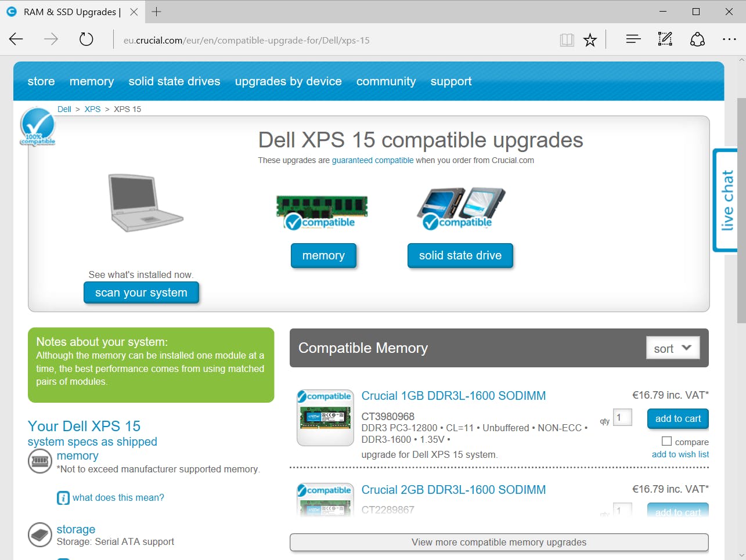This screenshot has height=560, width=746.
Task: Check the compare box for Crucial 1GB
Action: (666, 442)
